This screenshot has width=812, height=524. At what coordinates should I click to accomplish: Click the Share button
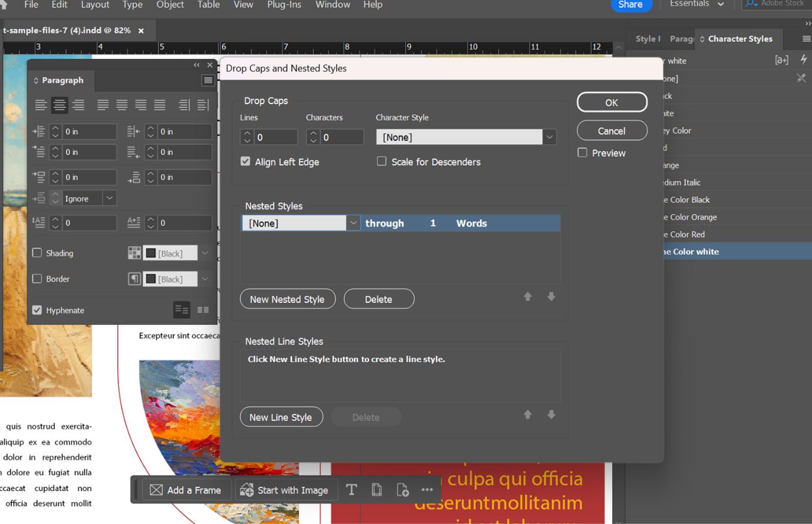point(630,5)
